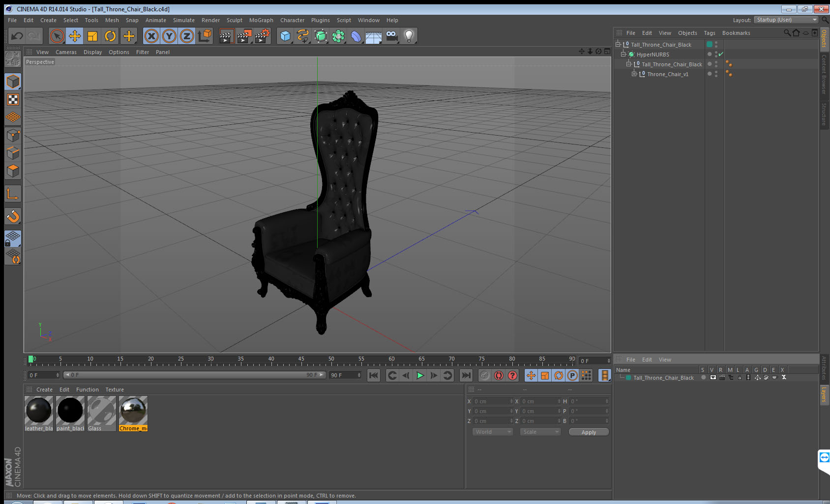The height and width of the screenshot is (504, 830).
Task: Open viewport Cameras menu
Action: point(66,52)
